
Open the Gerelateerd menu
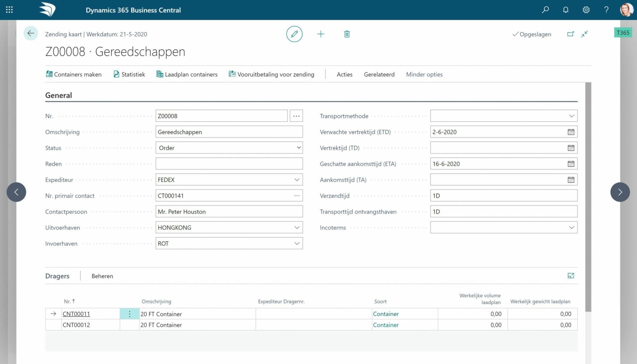[379, 74]
